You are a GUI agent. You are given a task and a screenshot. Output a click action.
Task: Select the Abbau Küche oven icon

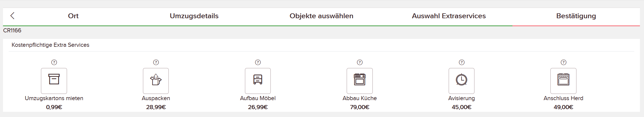click(360, 81)
